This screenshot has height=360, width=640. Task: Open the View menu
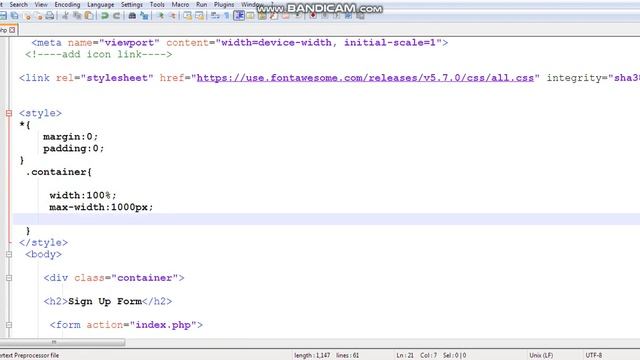click(41, 4)
